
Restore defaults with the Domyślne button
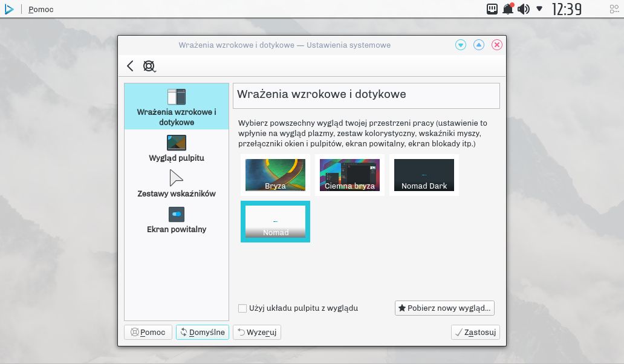[x=203, y=332]
